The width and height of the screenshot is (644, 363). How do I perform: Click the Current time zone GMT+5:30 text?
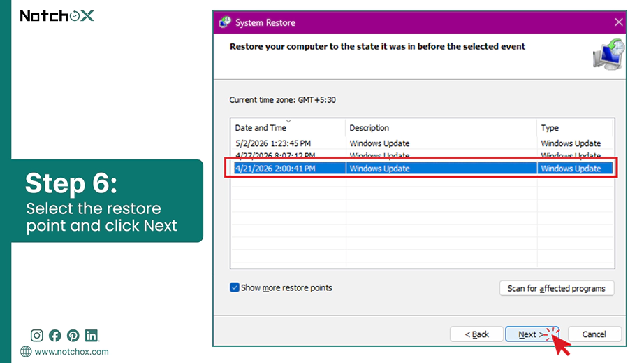tap(282, 100)
